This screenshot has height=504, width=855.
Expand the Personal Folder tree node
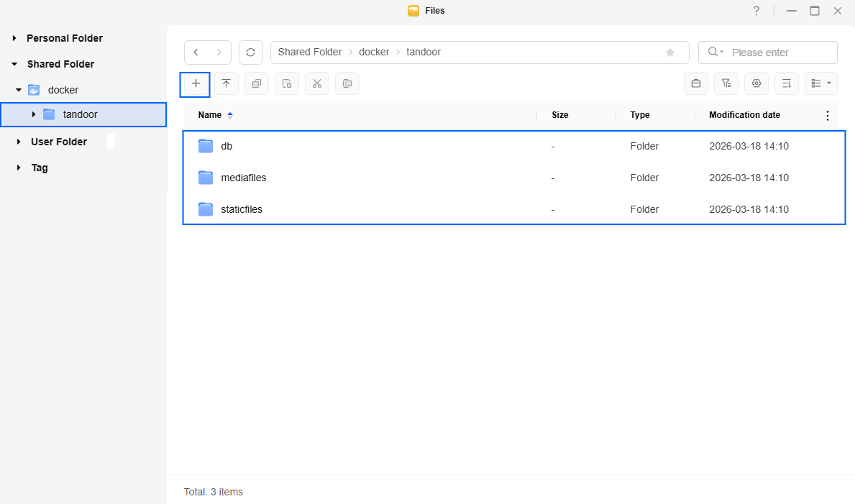tap(15, 38)
